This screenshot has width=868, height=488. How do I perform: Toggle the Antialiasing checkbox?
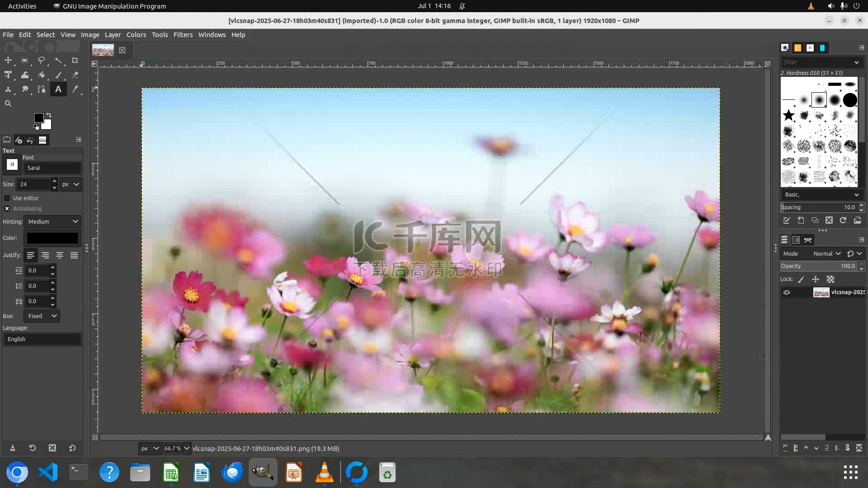tap(7, 208)
